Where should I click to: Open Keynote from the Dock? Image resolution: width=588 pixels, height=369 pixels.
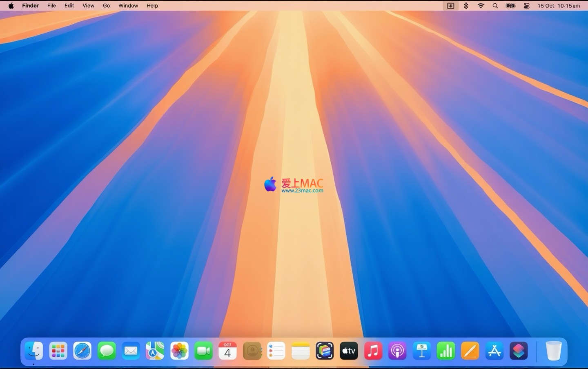click(x=421, y=351)
